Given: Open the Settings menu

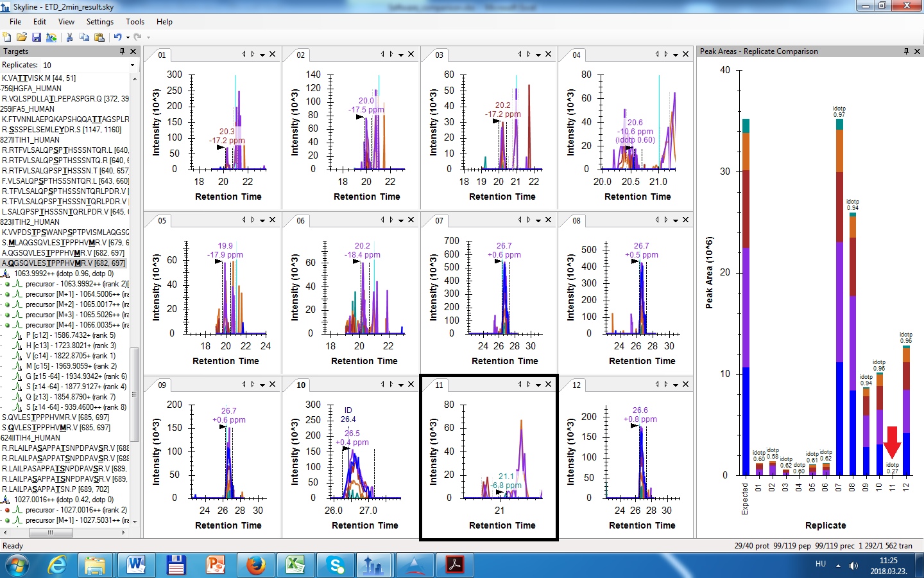Looking at the screenshot, I should tap(99, 22).
